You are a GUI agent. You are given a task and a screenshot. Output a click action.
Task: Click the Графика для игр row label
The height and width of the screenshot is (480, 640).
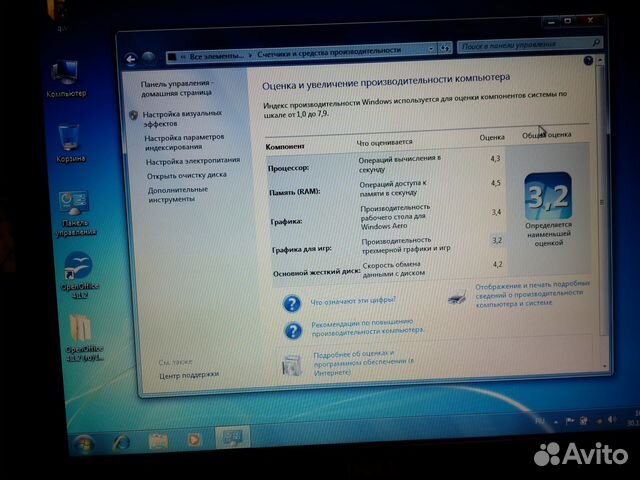tap(302, 249)
